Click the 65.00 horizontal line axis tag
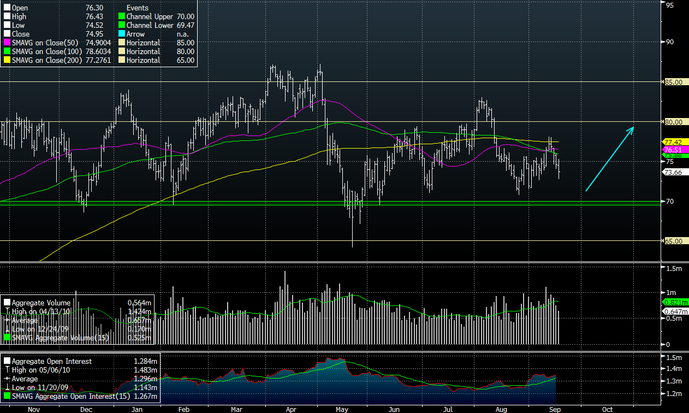The image size is (689, 413). (x=673, y=241)
